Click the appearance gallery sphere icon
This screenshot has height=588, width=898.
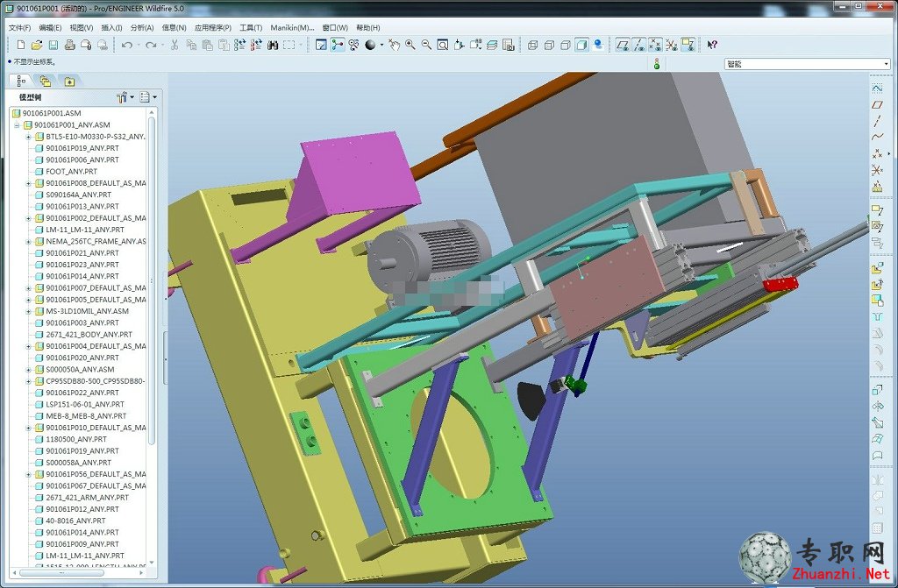(x=371, y=45)
